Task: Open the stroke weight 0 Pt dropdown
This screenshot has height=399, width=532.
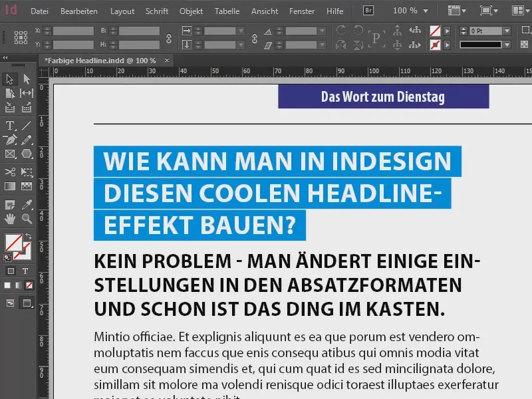Action: point(507,31)
